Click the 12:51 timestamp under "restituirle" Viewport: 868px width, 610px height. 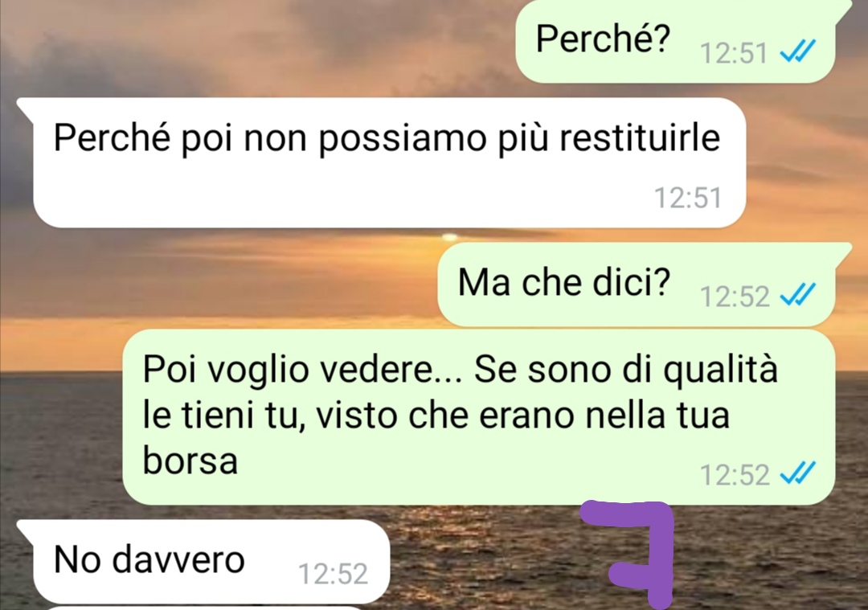(x=688, y=198)
